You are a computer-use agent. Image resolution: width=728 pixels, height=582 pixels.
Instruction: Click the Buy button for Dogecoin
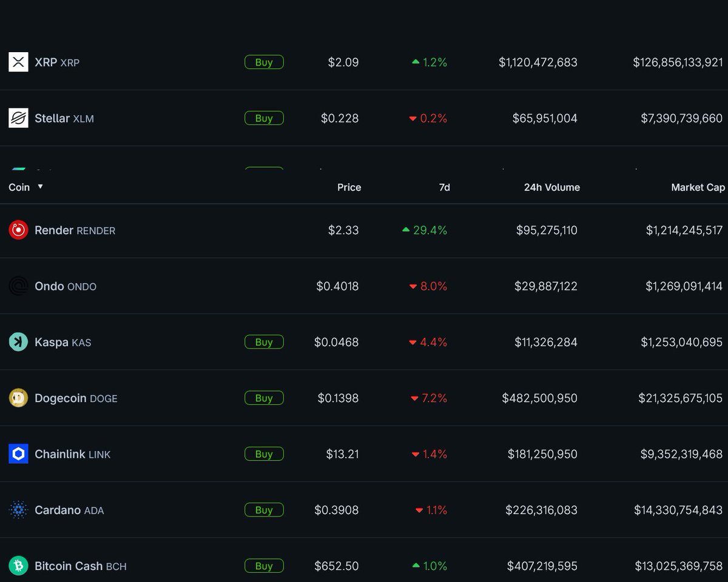pos(264,398)
